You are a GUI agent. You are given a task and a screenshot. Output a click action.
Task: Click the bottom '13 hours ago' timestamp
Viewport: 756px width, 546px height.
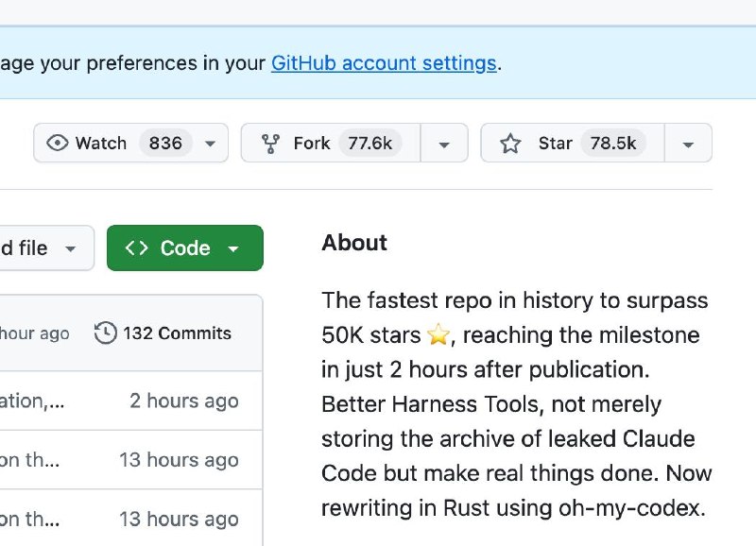pos(179,519)
